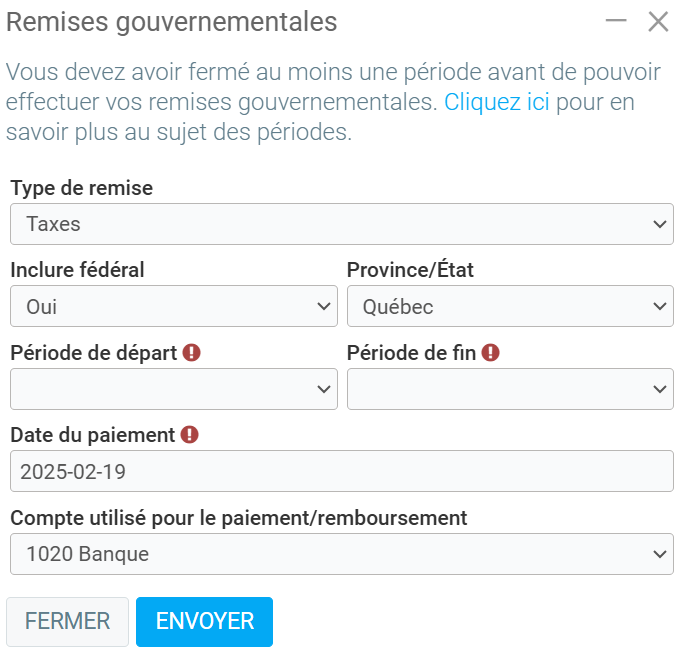
Task: Click the Période de départ error icon
Action: pos(191,353)
